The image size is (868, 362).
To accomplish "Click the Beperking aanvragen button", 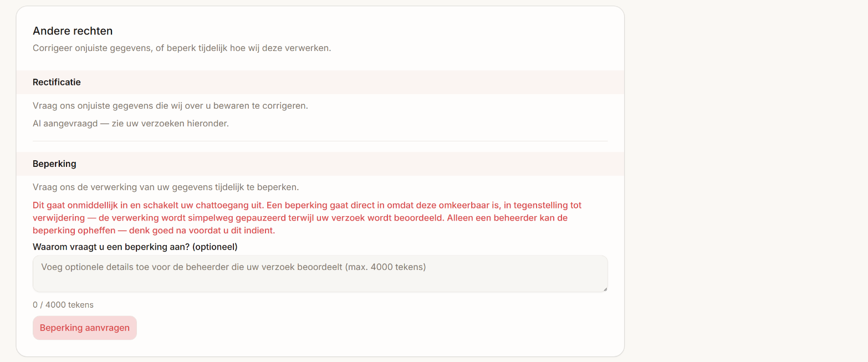I will [x=85, y=328].
